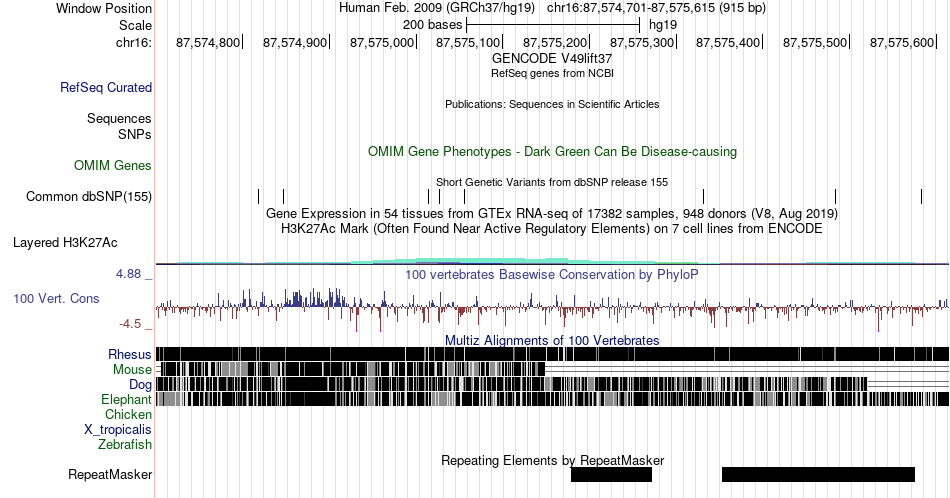This screenshot has width=950, height=498.
Task: Click the teal H3K27Ac signal track
Action: [552, 261]
